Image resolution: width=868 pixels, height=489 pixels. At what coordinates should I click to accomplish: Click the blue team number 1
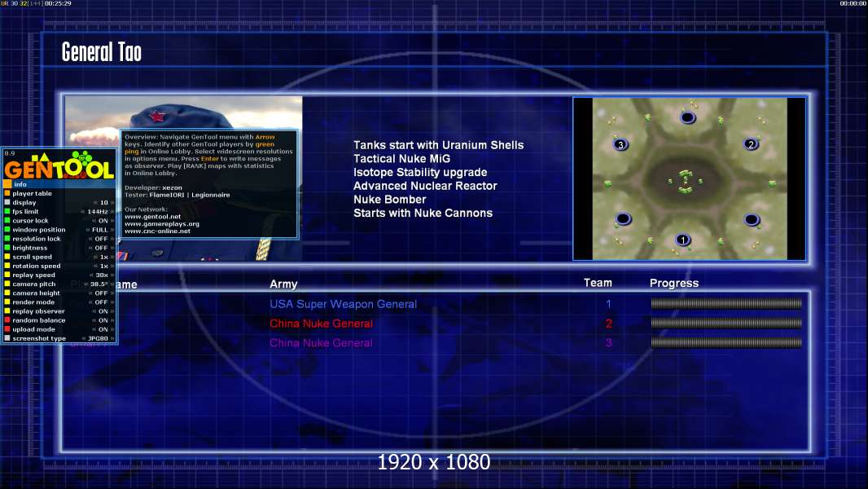coord(608,304)
